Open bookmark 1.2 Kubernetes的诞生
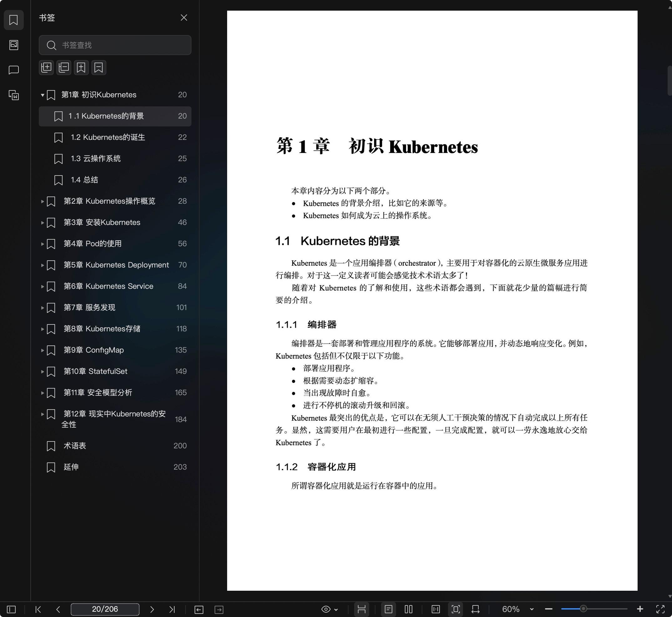This screenshot has width=672, height=617. (x=115, y=137)
